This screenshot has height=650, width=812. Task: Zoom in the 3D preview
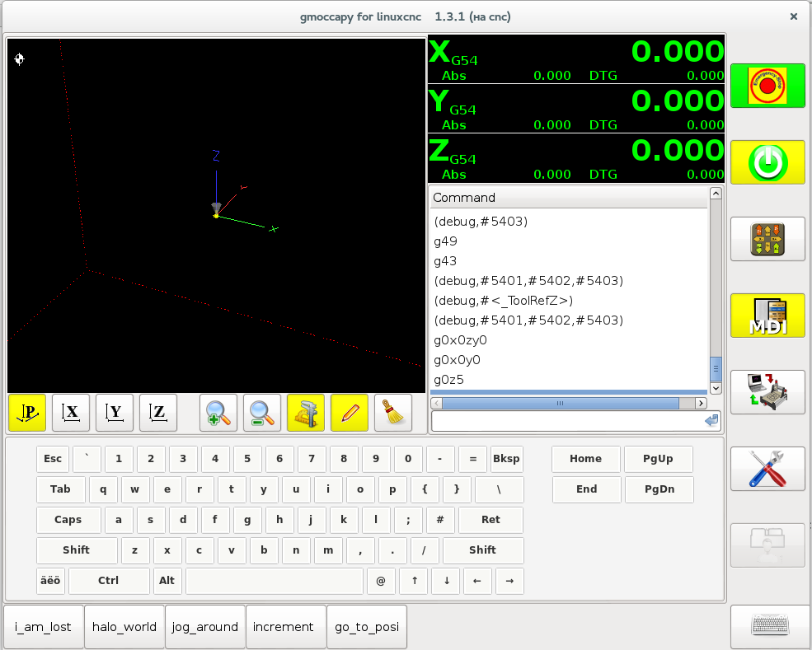coord(218,413)
